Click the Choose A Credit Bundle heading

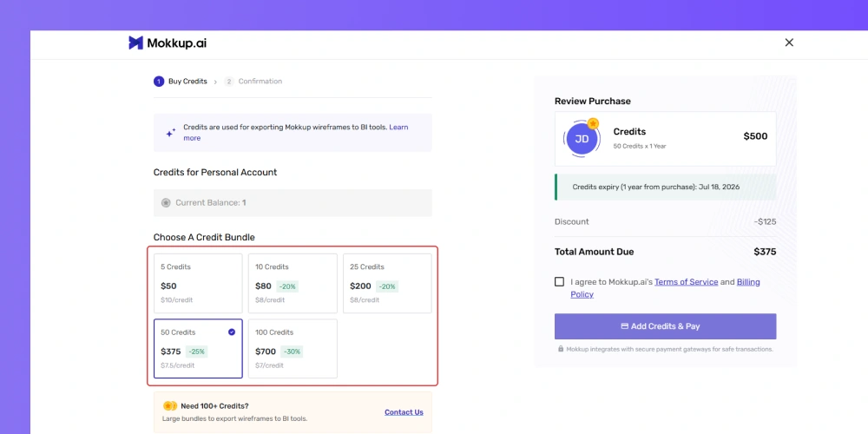(204, 238)
